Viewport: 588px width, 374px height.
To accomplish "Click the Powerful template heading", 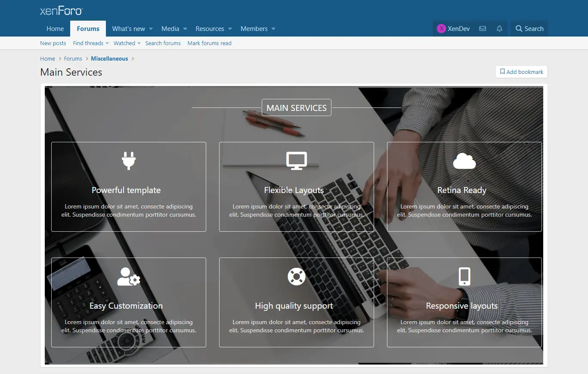I will (126, 190).
